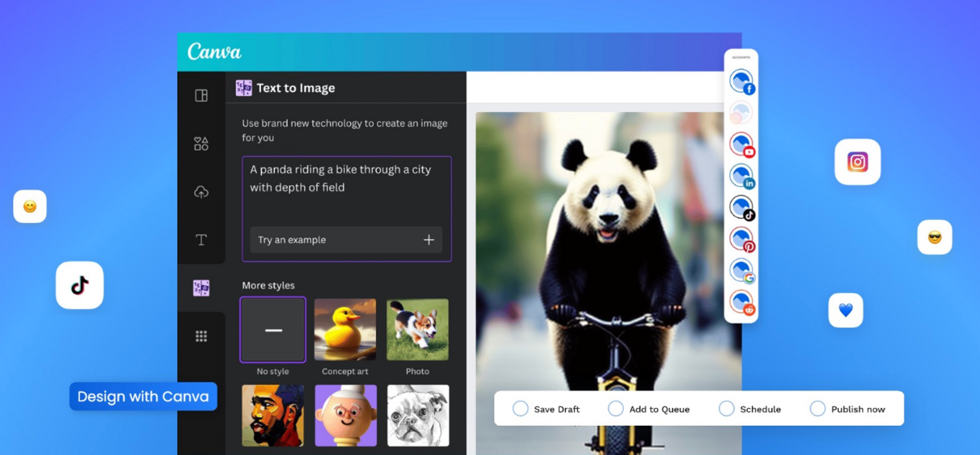This screenshot has height=455, width=980.
Task: Click the More styles heading
Action: (268, 285)
